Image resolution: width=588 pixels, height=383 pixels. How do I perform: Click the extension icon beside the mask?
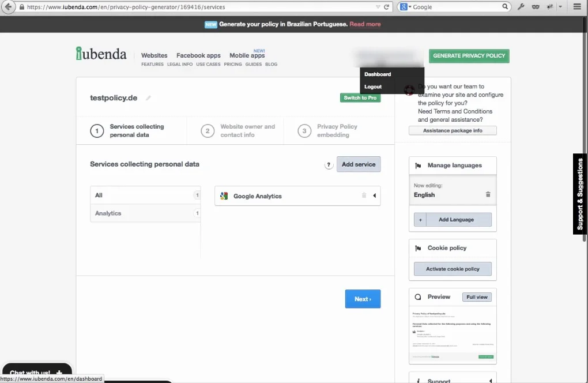coord(550,6)
